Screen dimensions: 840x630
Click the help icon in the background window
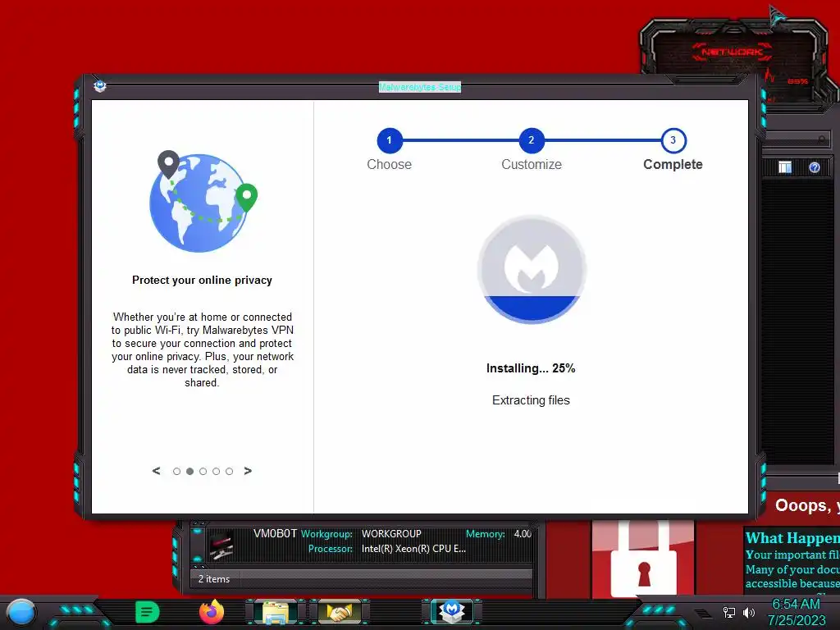(815, 167)
